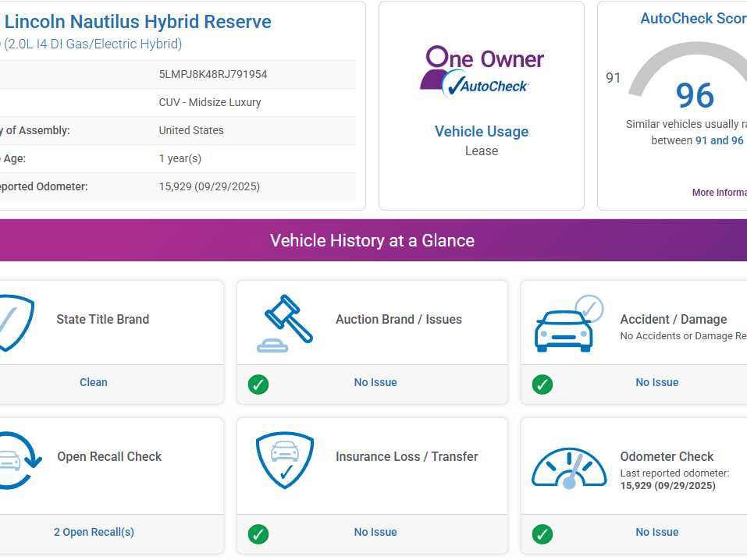
Task: Click the auction gavel icon
Action: coord(284,323)
